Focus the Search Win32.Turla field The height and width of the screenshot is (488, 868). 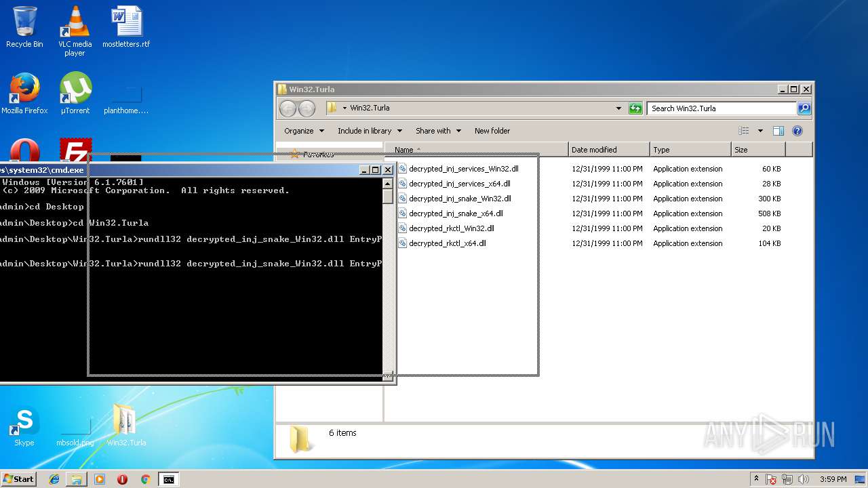tap(721, 108)
